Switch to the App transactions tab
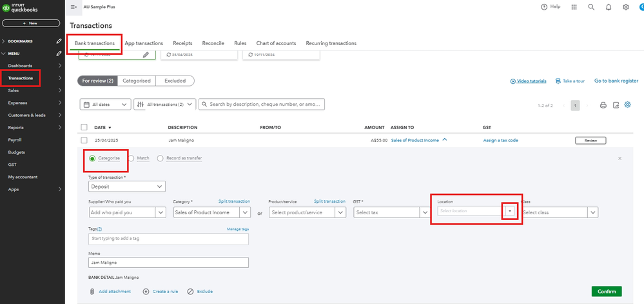 click(144, 43)
